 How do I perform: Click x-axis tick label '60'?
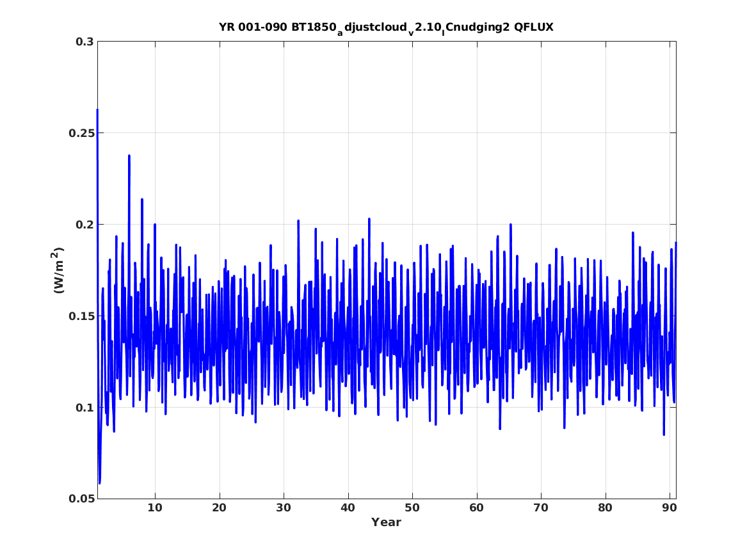(476, 508)
